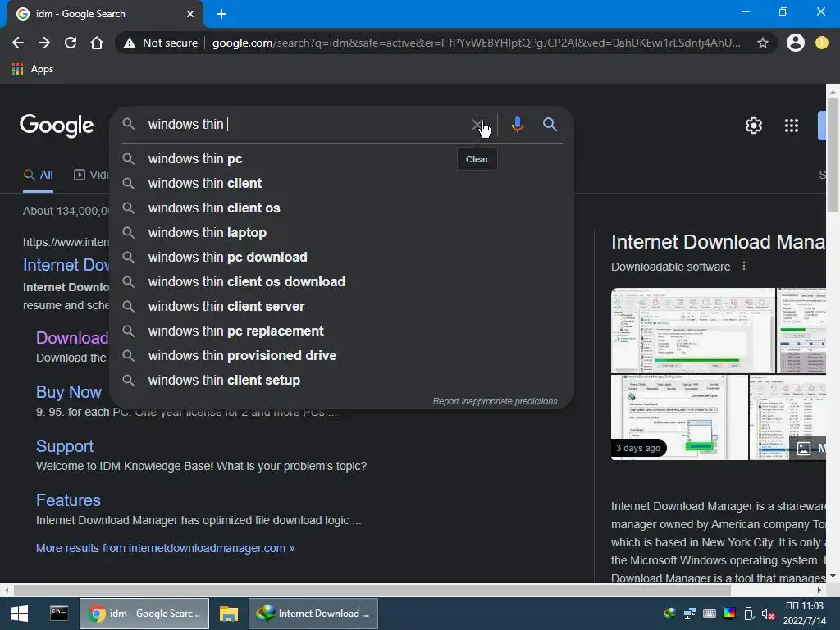
Task: Switch to Chrome taskbar button idm - Google Search
Action: 144,614
